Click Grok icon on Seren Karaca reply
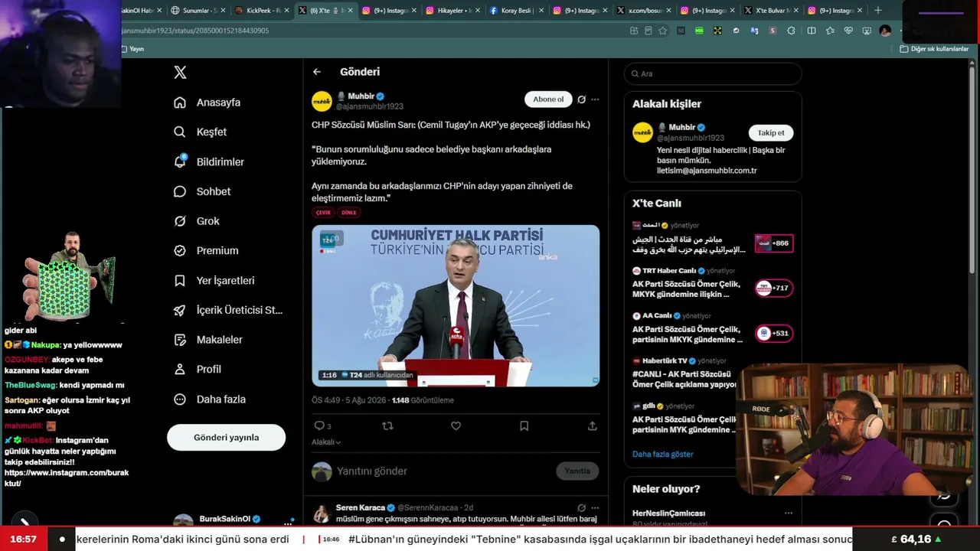Viewport: 980px width, 551px height. pyautogui.click(x=581, y=507)
